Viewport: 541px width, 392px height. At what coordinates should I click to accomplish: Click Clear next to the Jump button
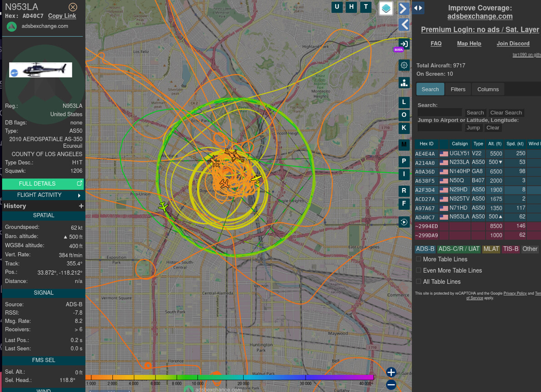tap(493, 128)
